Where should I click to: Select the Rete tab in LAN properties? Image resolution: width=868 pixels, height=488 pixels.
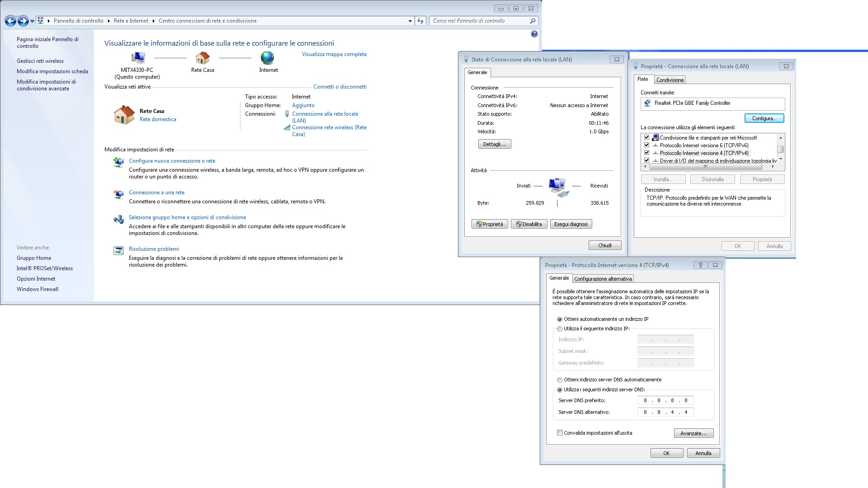point(643,79)
